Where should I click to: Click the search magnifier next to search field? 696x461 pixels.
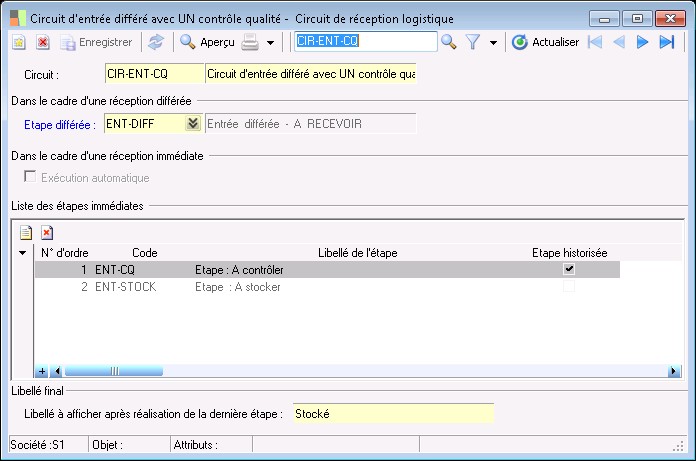tap(449, 42)
